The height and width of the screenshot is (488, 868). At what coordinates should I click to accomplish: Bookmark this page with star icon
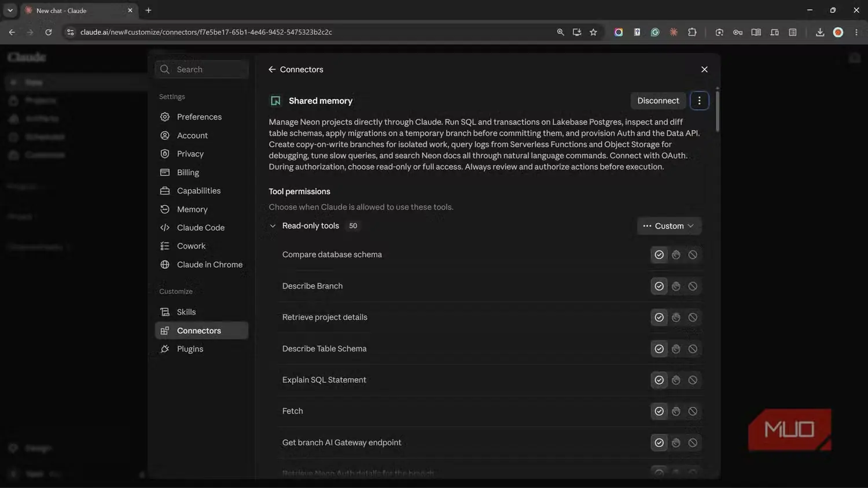593,32
